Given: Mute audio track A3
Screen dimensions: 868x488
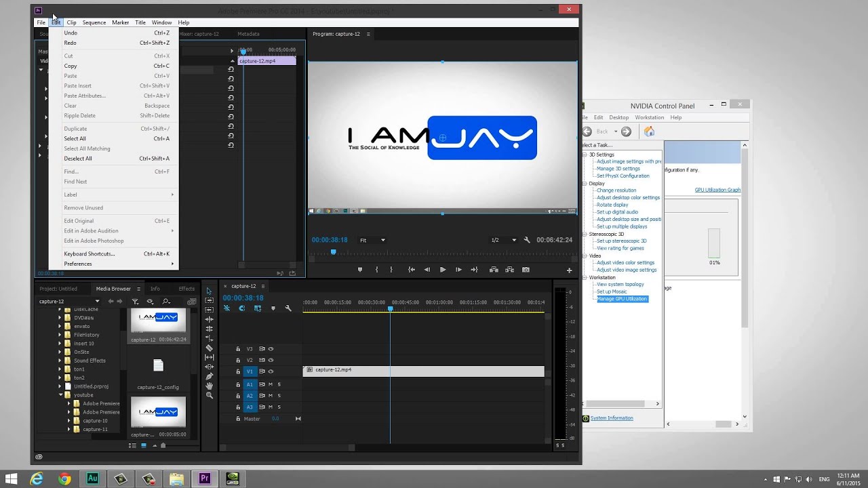Looking at the screenshot, I should [271, 407].
